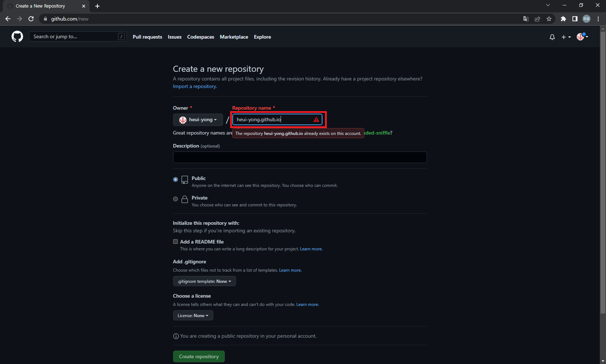The image size is (606, 364).
Task: Open Learn more link for README
Action: [311, 249]
